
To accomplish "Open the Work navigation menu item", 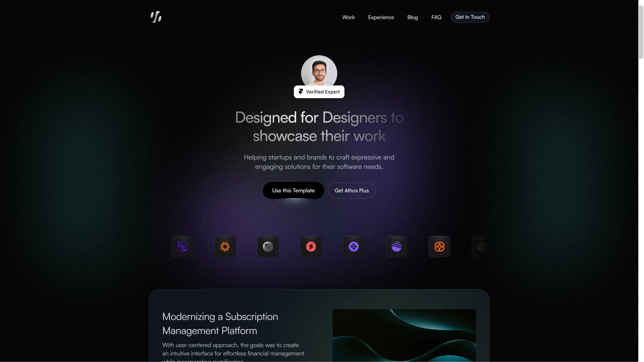I will [348, 17].
